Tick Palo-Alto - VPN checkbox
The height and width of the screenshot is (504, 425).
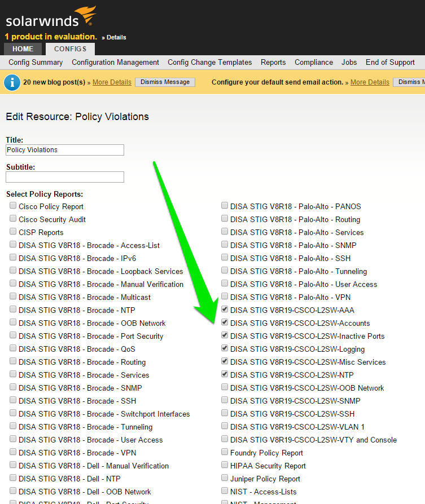(x=225, y=297)
